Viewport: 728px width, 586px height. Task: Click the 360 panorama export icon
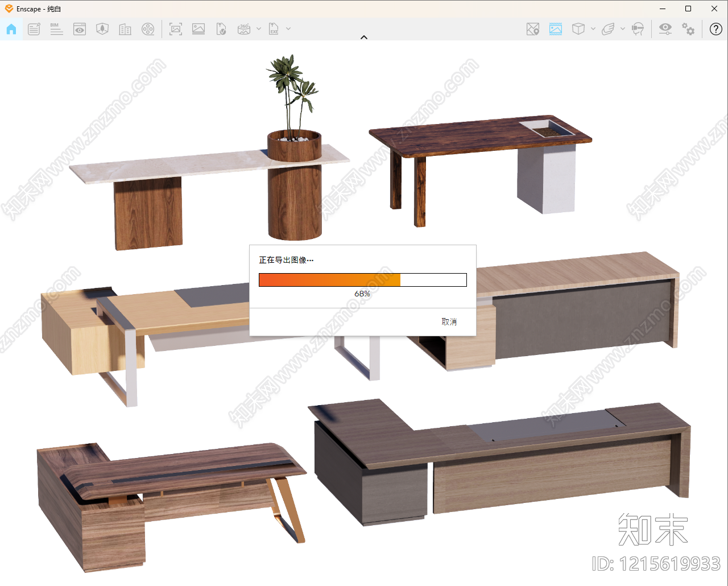244,29
